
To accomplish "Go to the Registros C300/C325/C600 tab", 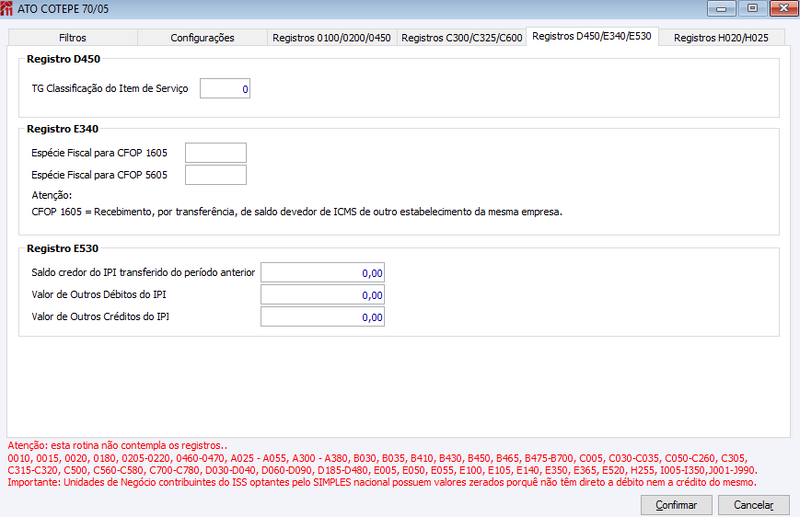I will pos(462,38).
